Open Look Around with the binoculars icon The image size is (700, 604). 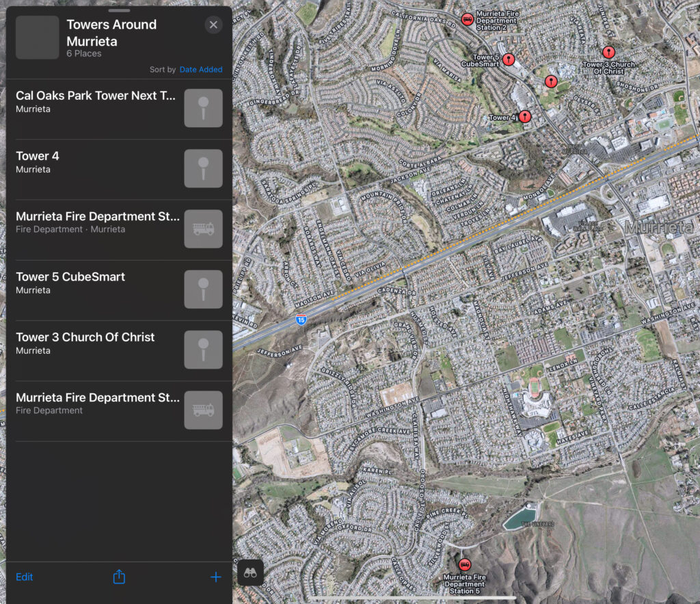(250, 573)
